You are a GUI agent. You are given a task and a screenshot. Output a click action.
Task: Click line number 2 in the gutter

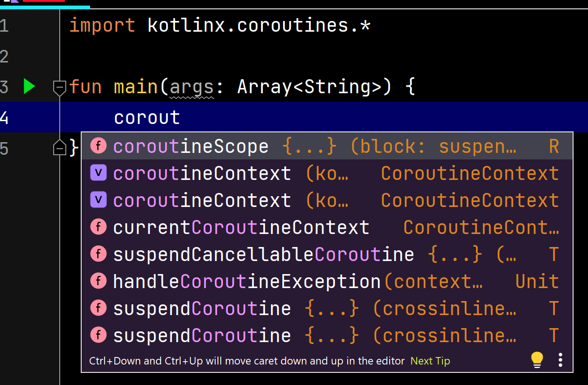[x=4, y=56]
